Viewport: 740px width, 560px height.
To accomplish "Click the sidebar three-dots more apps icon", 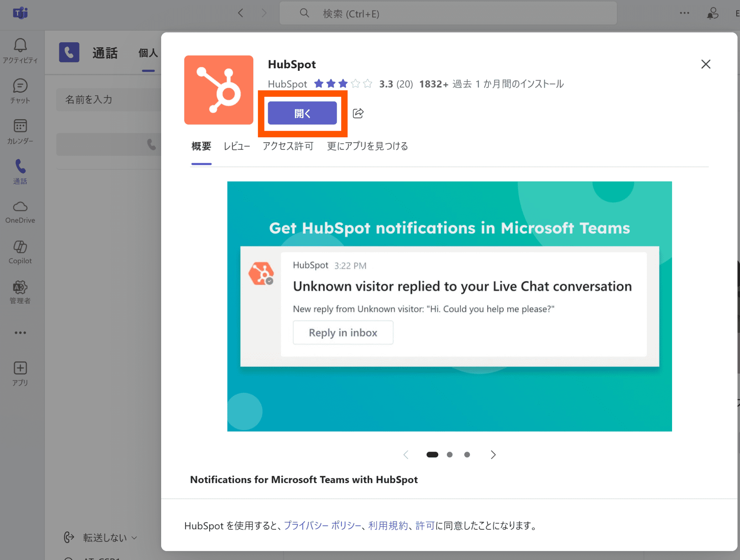I will (20, 332).
